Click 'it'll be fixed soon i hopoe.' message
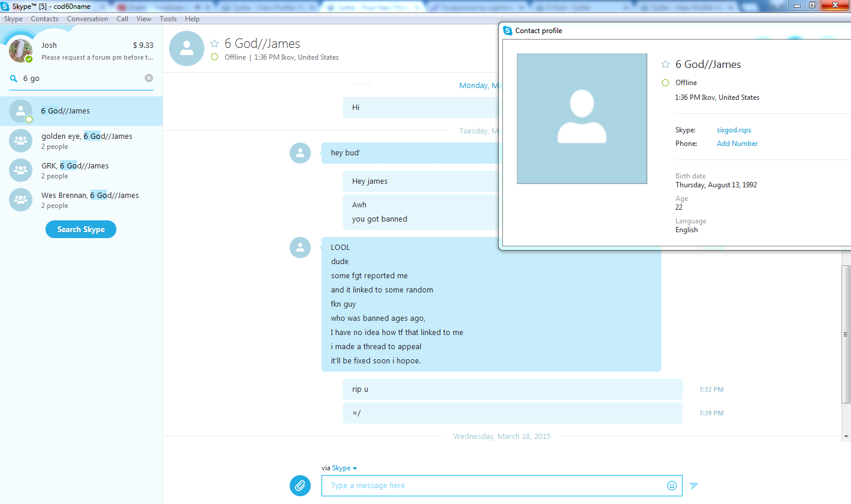The image size is (851, 504). coord(376,361)
